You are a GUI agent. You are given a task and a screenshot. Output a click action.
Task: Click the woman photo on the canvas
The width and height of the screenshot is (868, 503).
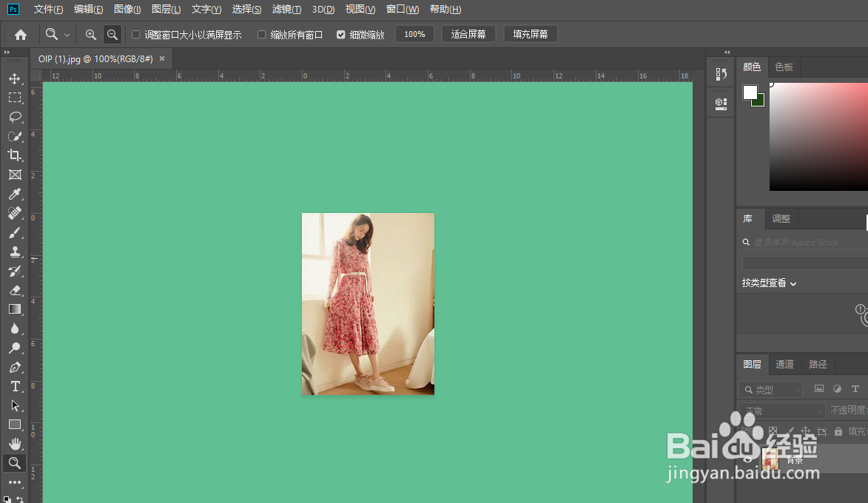(368, 304)
